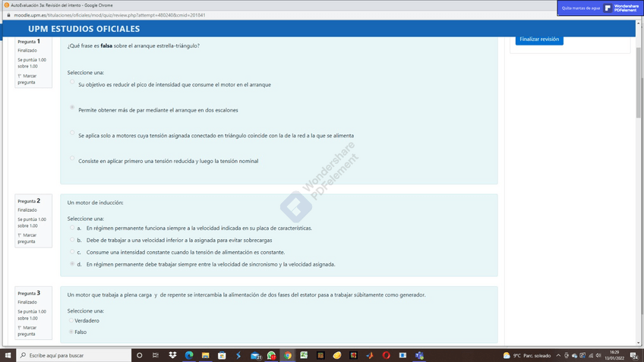
Task: Show hidden system tray icons
Action: click(558, 355)
